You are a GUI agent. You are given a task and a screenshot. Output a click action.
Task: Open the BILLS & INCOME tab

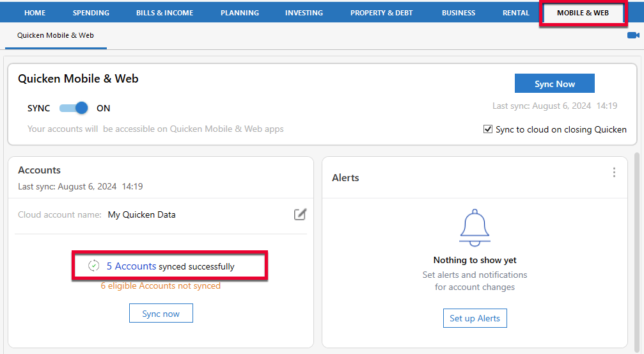tap(165, 13)
